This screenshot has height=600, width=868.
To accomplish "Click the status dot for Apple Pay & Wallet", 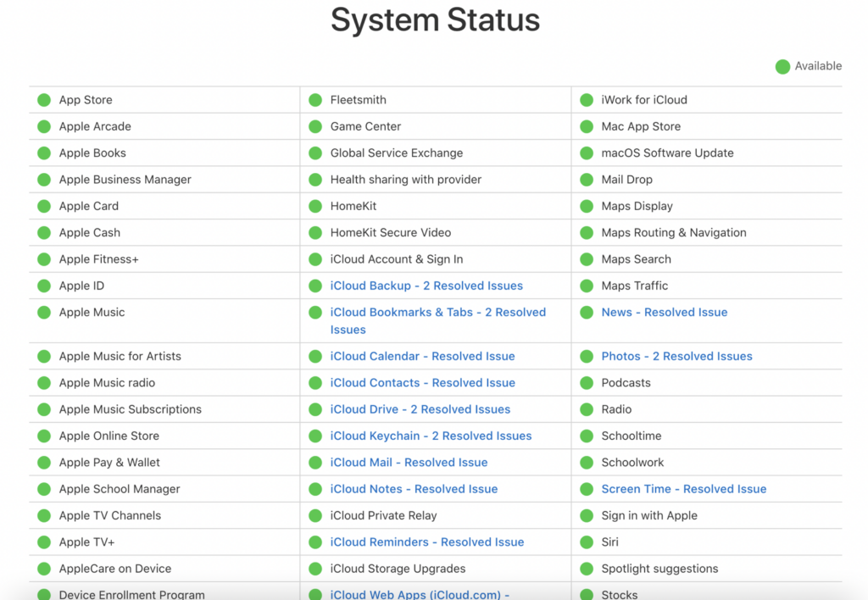I will [x=44, y=463].
